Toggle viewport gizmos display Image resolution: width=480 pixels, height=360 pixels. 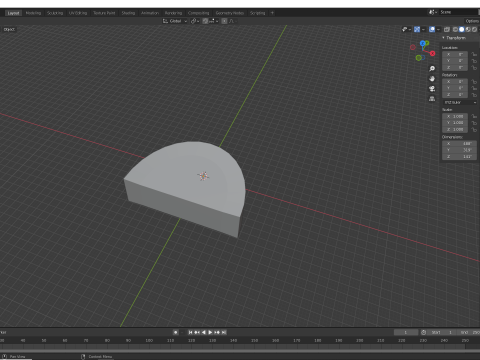(x=417, y=29)
